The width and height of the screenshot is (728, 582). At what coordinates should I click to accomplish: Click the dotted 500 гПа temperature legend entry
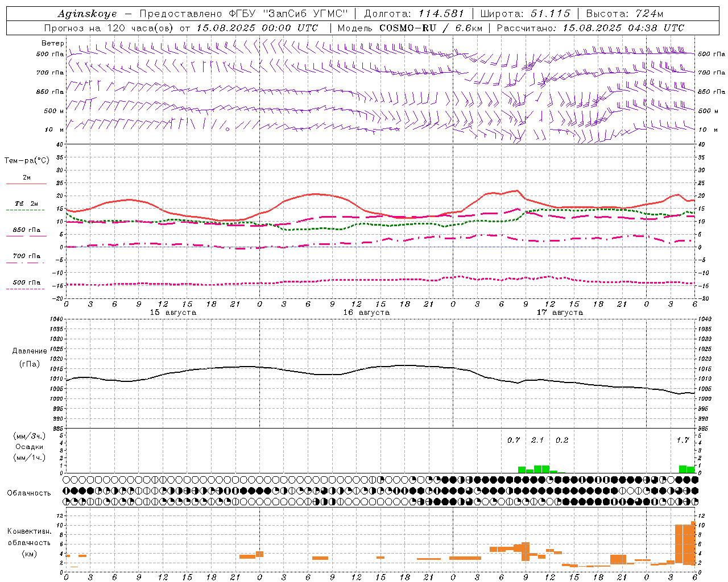tap(26, 282)
